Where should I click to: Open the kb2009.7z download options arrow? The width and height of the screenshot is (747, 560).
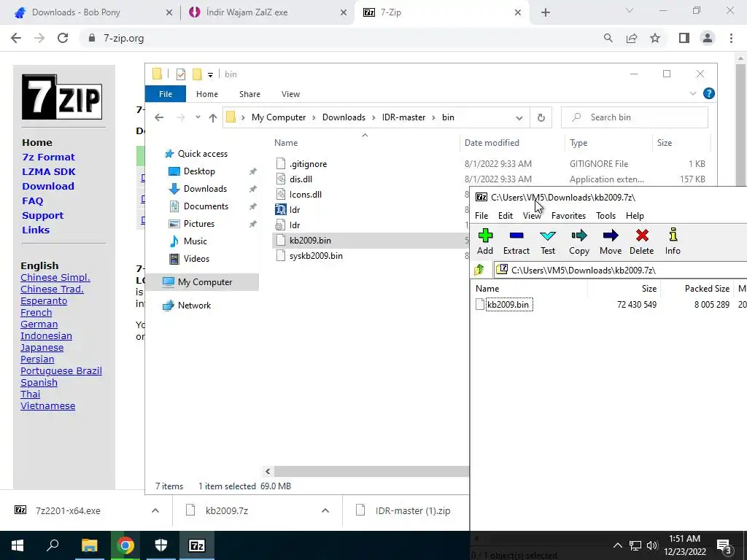(325, 510)
